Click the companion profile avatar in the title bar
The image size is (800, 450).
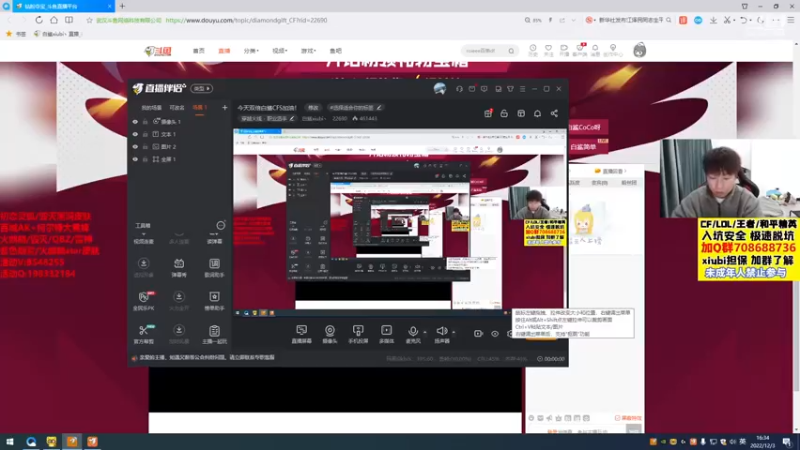440,89
